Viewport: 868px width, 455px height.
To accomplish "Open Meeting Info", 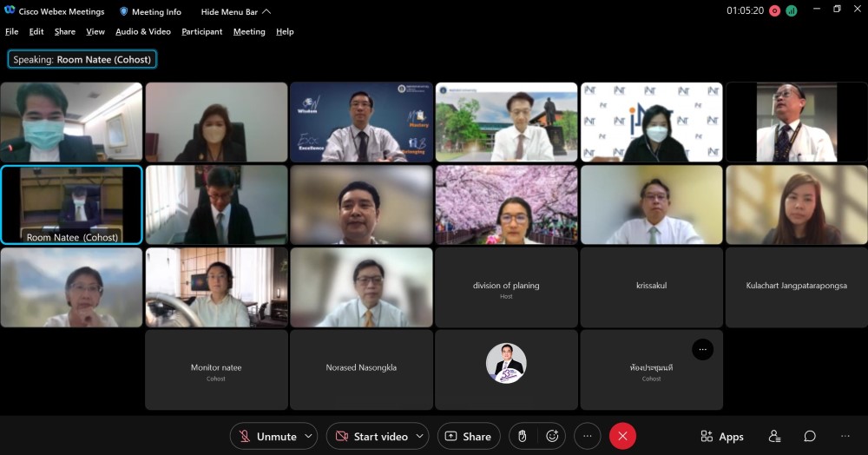I will [x=150, y=12].
